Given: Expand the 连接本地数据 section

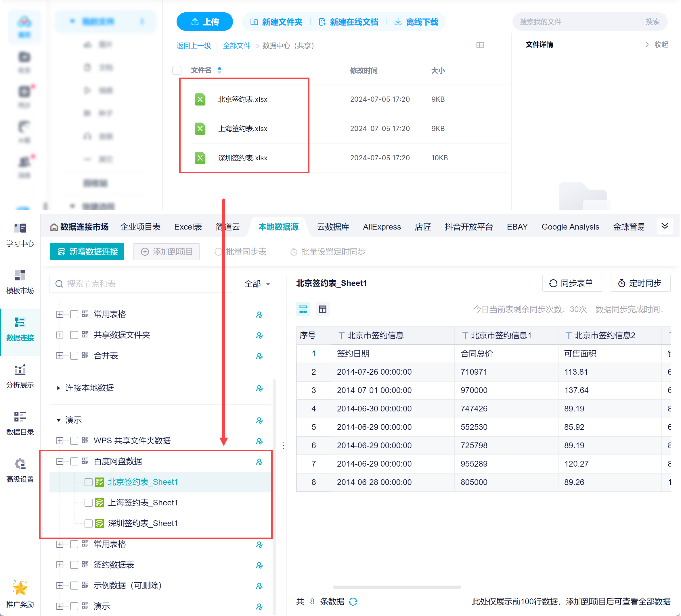Looking at the screenshot, I should 59,388.
